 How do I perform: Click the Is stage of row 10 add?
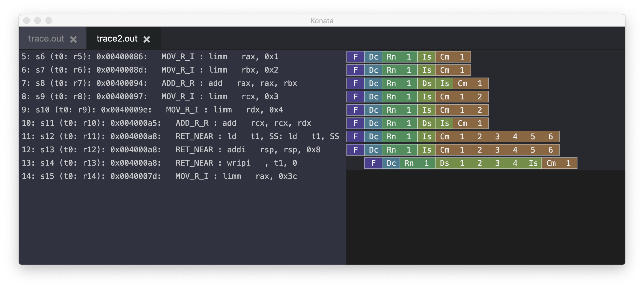(x=444, y=124)
